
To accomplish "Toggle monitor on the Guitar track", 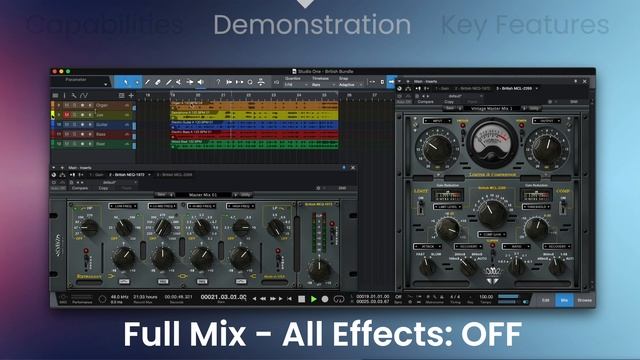I will [90, 124].
